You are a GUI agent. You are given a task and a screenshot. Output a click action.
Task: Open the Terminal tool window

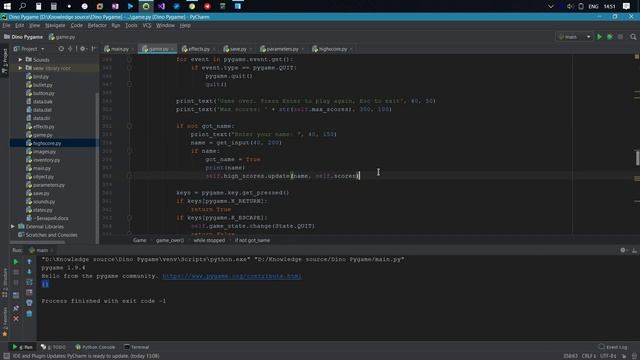point(137,347)
